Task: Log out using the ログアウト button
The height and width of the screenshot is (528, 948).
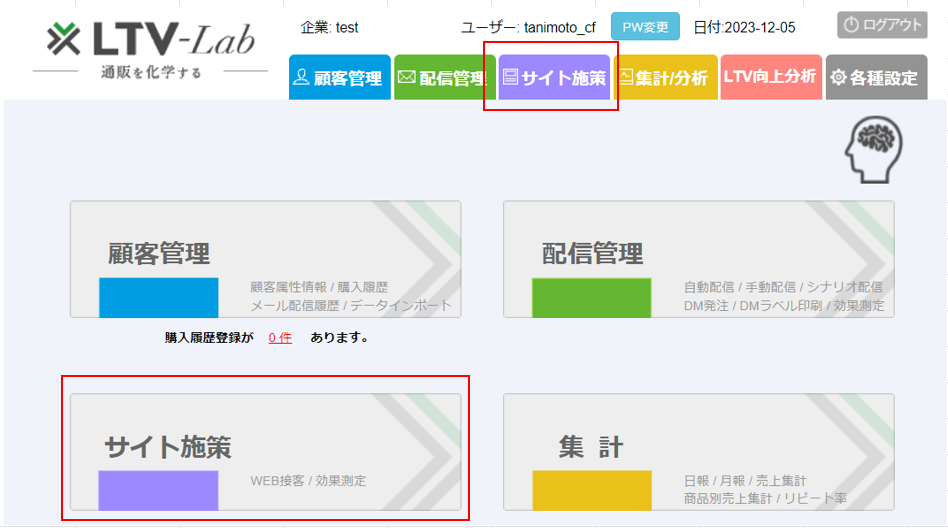Action: (882, 25)
